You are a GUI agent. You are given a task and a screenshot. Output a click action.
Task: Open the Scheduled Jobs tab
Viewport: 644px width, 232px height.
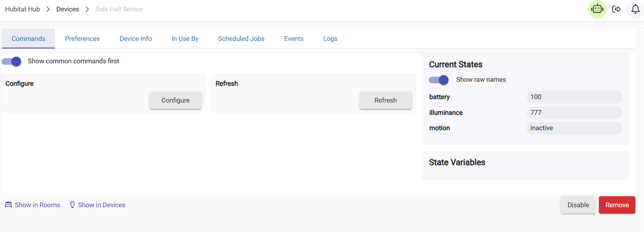pos(241,39)
